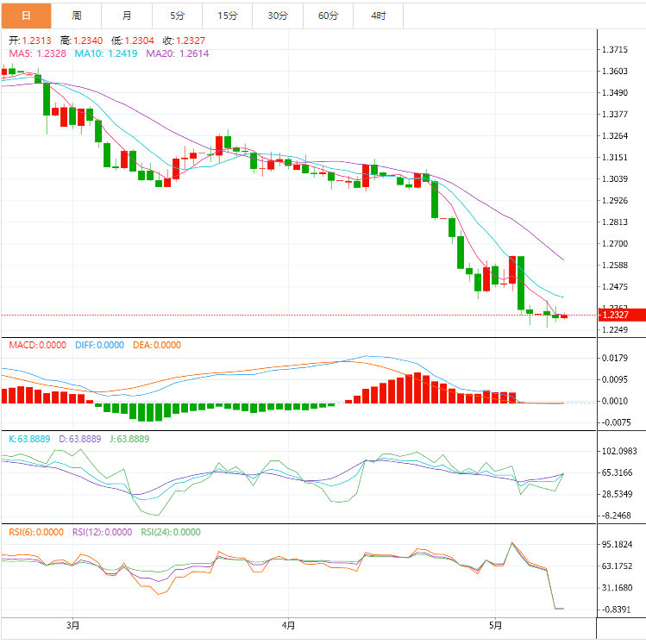This screenshot has width=646, height=644.
Task: Click the -0.0075 MACD axis label
Action: (616, 422)
